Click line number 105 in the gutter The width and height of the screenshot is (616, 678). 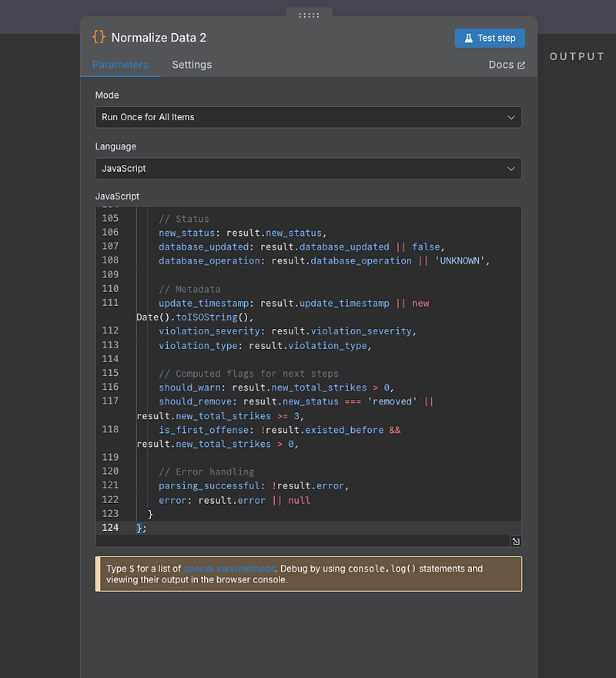pos(110,218)
